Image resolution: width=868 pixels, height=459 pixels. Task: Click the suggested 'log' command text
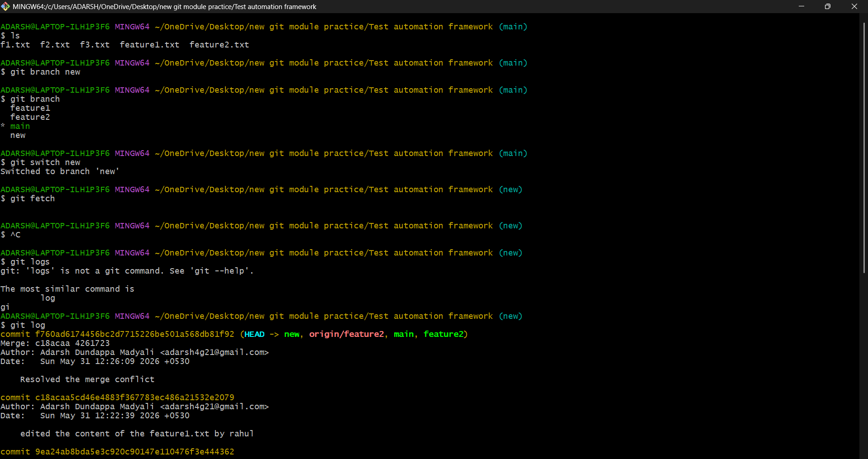48,298
